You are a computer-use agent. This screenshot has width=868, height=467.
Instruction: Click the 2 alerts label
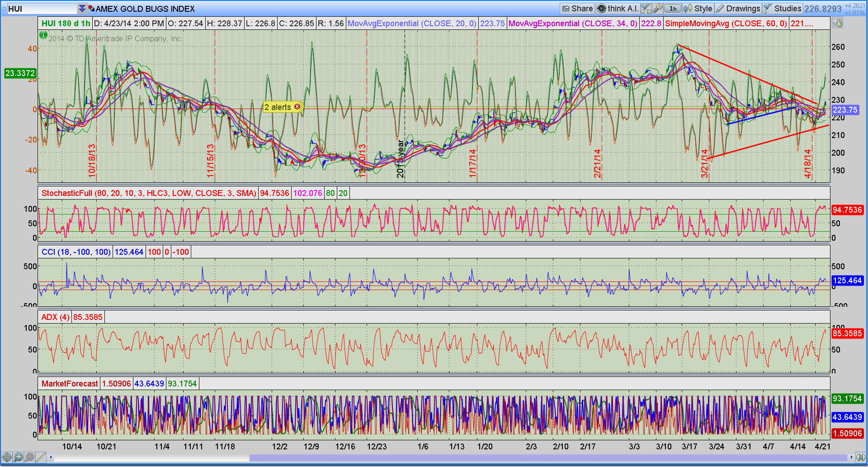click(278, 107)
